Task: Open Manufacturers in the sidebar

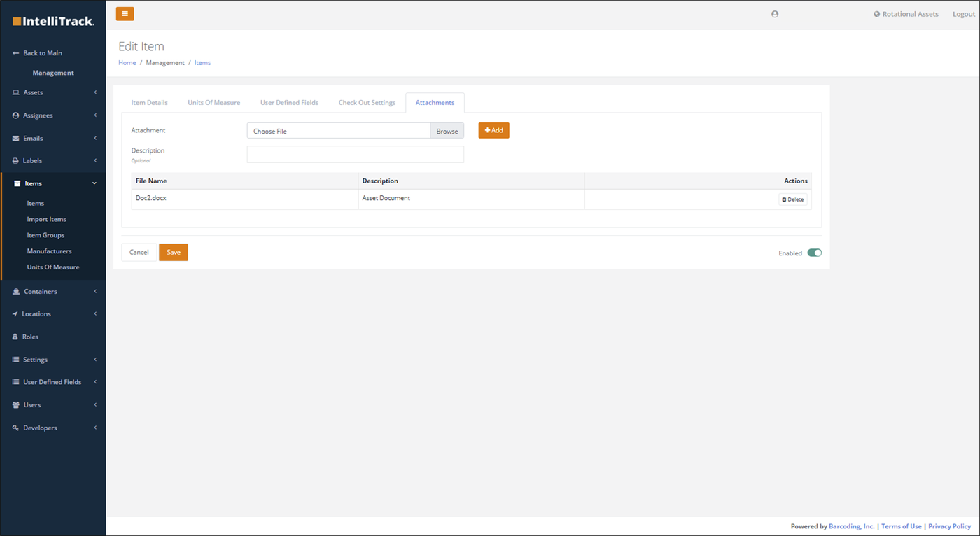Action: point(49,251)
